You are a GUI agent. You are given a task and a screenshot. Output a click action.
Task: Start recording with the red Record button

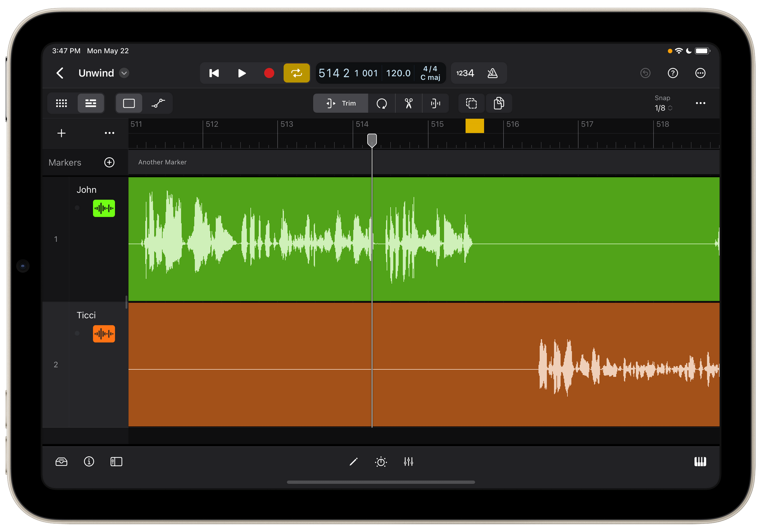point(269,73)
